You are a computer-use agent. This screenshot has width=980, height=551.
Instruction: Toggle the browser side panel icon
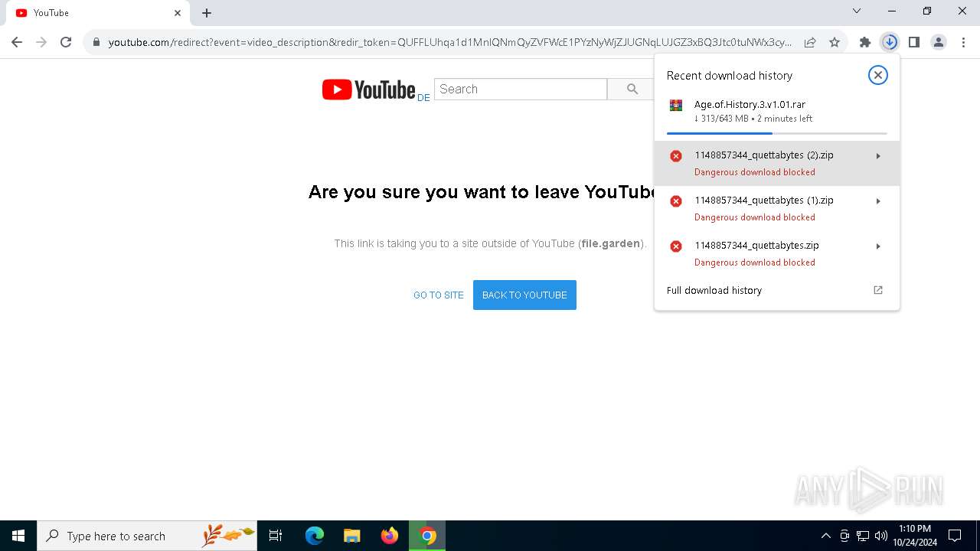(914, 42)
